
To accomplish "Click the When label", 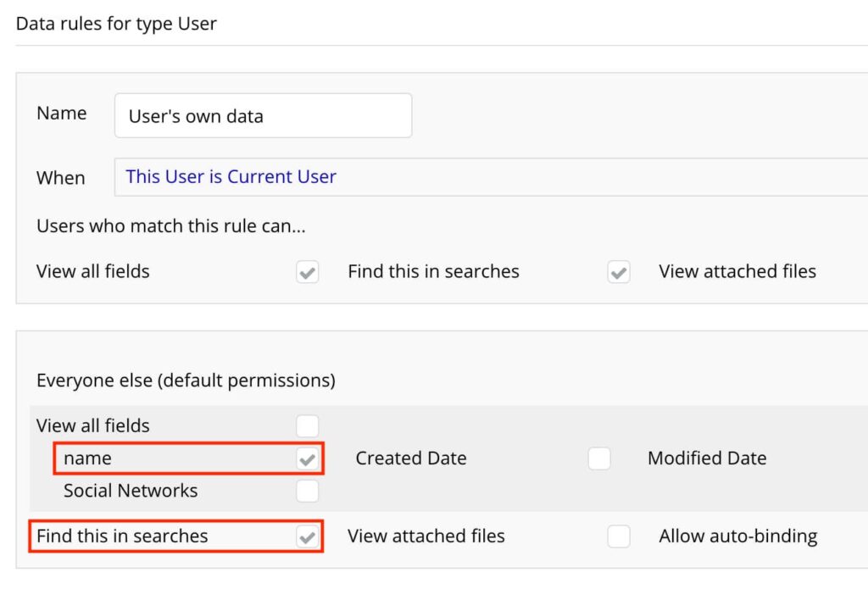I will click(61, 178).
